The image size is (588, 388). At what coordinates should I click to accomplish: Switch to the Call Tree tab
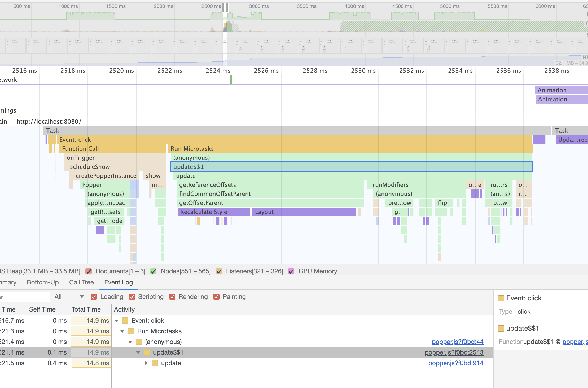(x=81, y=282)
